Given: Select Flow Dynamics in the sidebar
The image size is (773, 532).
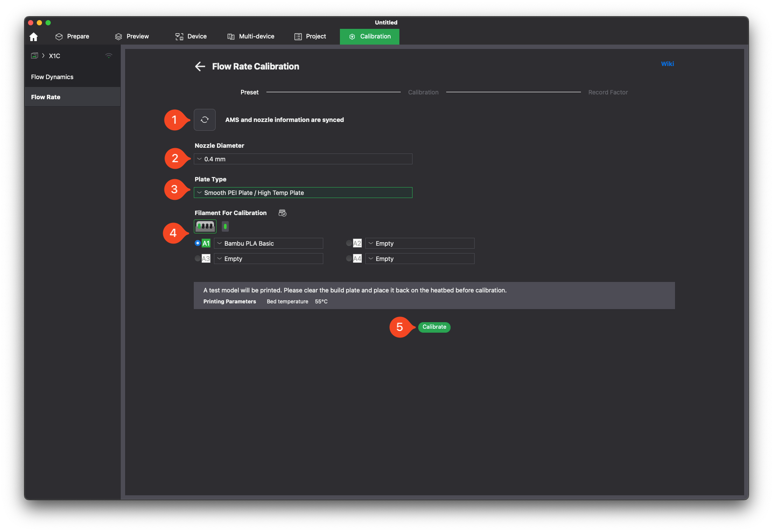Looking at the screenshot, I should (x=52, y=77).
